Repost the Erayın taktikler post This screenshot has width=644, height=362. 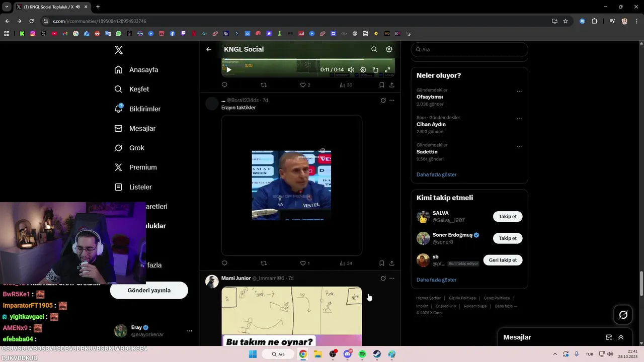click(264, 263)
